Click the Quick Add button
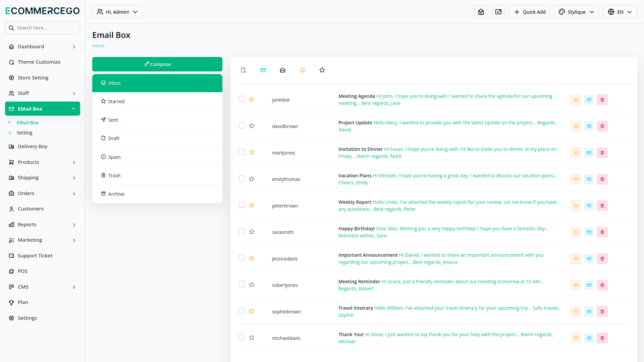Screen dimensions: 644x362 (x=529, y=12)
